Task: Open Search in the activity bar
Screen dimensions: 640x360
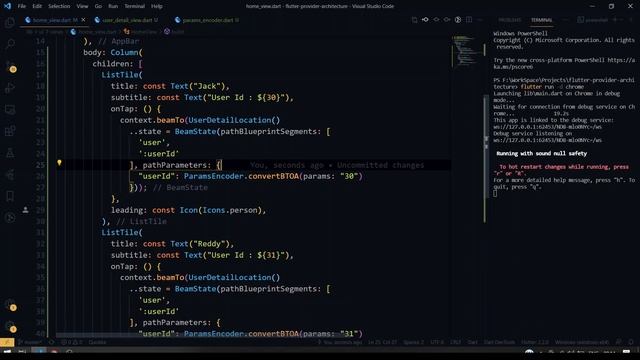Action: tap(10, 43)
